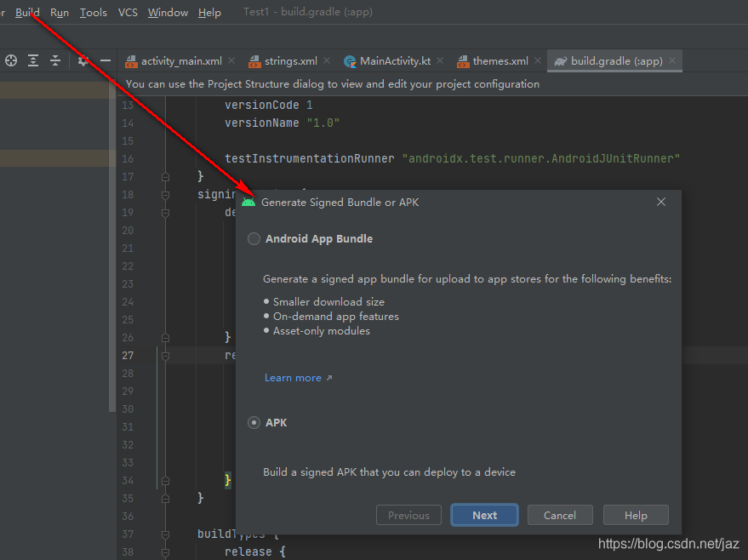
Task: Collapse the fold marker at line 27
Action: [166, 356]
